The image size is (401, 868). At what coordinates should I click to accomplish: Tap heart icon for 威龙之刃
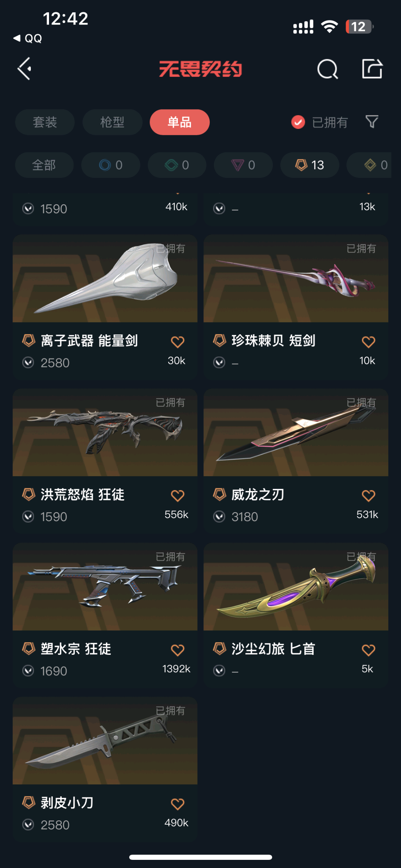pyautogui.click(x=368, y=496)
